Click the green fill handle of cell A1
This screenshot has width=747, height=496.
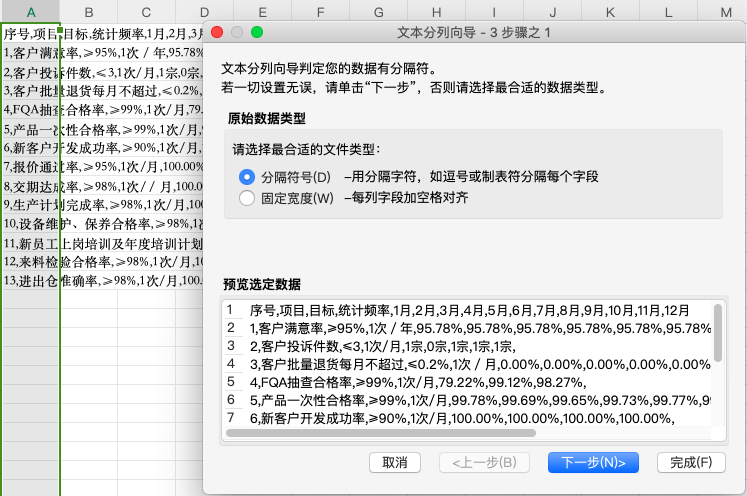click(60, 30)
